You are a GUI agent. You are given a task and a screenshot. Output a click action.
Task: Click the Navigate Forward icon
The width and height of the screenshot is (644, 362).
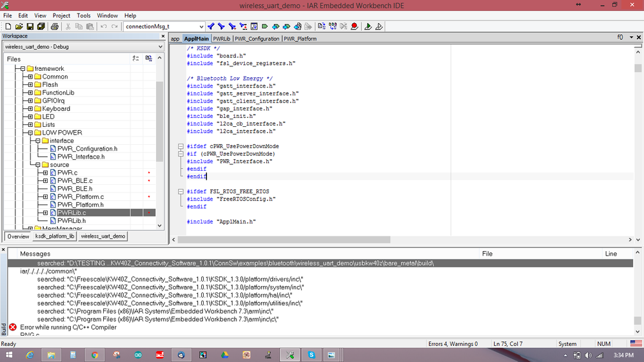pos(308,26)
